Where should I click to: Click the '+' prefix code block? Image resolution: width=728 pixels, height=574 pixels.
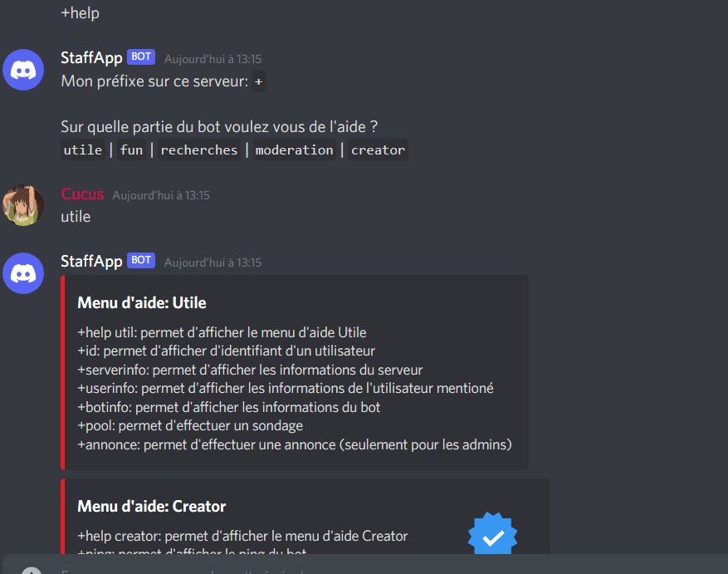pos(259,81)
